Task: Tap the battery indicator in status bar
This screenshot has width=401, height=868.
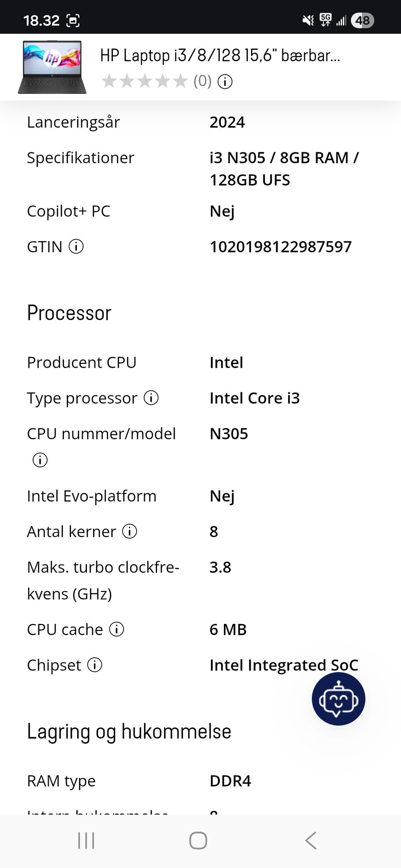Action: (x=362, y=20)
